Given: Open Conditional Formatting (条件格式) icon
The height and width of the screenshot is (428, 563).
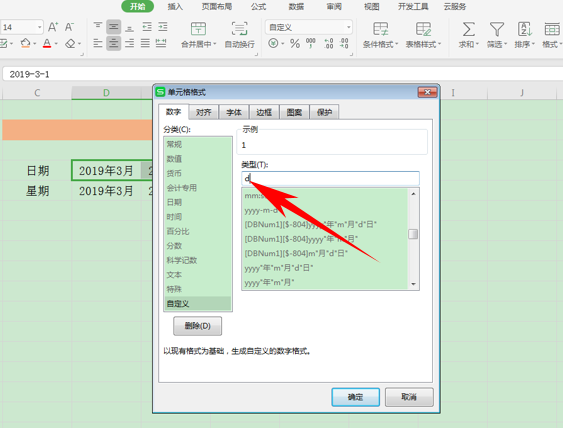Looking at the screenshot, I should (x=380, y=29).
